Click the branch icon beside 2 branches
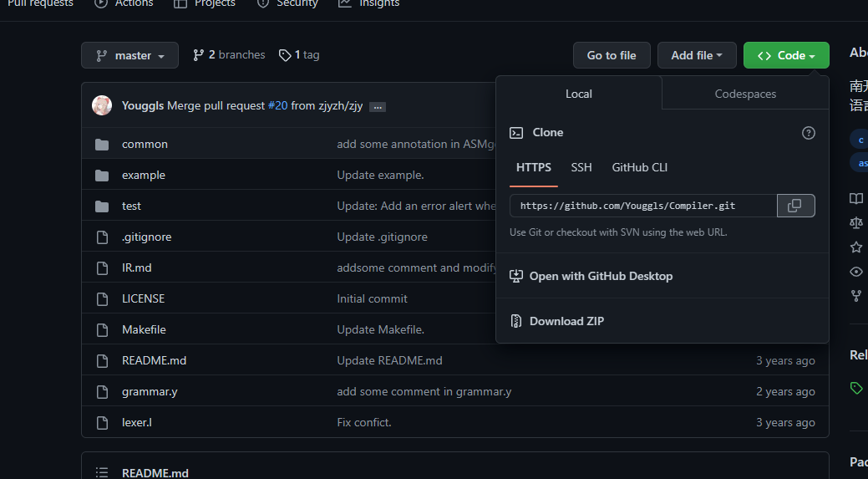 pyautogui.click(x=198, y=55)
